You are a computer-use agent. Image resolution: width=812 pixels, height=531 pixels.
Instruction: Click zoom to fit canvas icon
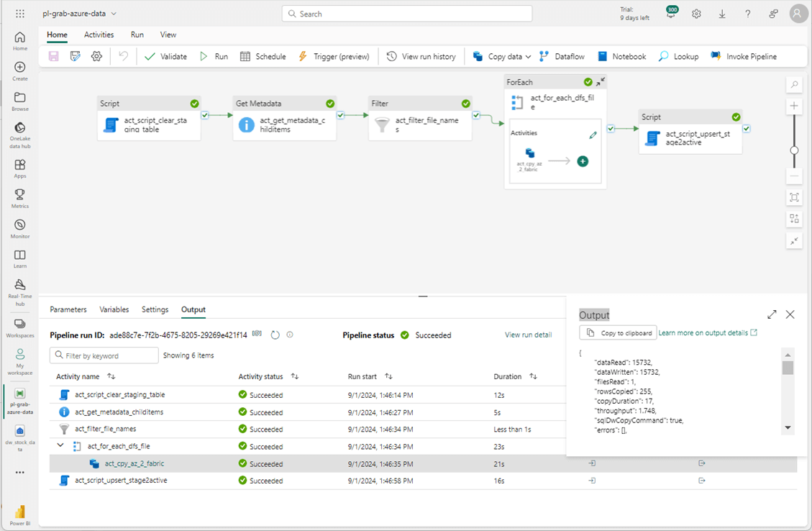(794, 197)
